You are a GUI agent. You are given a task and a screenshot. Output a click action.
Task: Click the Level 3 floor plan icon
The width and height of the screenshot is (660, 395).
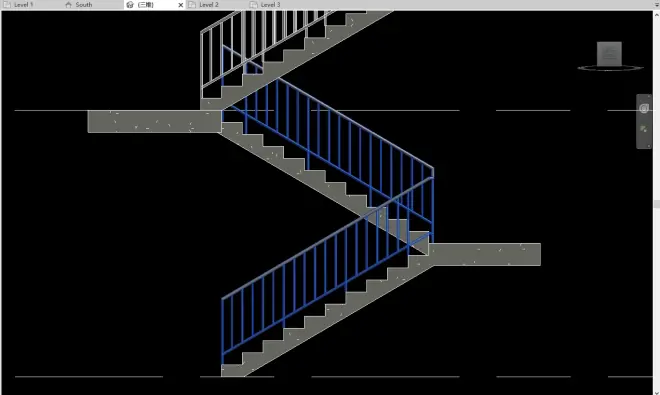254,5
